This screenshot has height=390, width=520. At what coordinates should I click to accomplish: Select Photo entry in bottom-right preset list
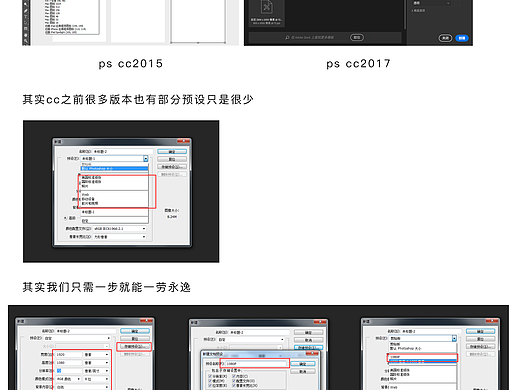coord(423,379)
